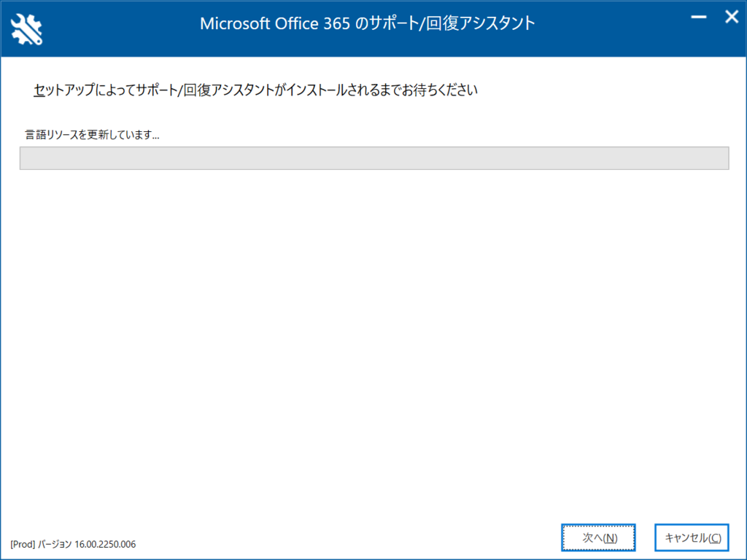Click the [Prod] tag in the footer
The height and width of the screenshot is (560, 747).
point(23,544)
